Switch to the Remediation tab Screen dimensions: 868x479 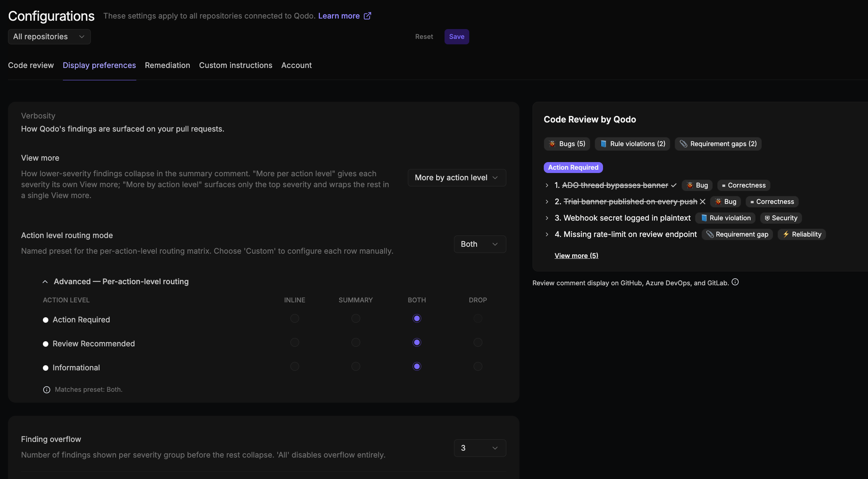pos(168,65)
